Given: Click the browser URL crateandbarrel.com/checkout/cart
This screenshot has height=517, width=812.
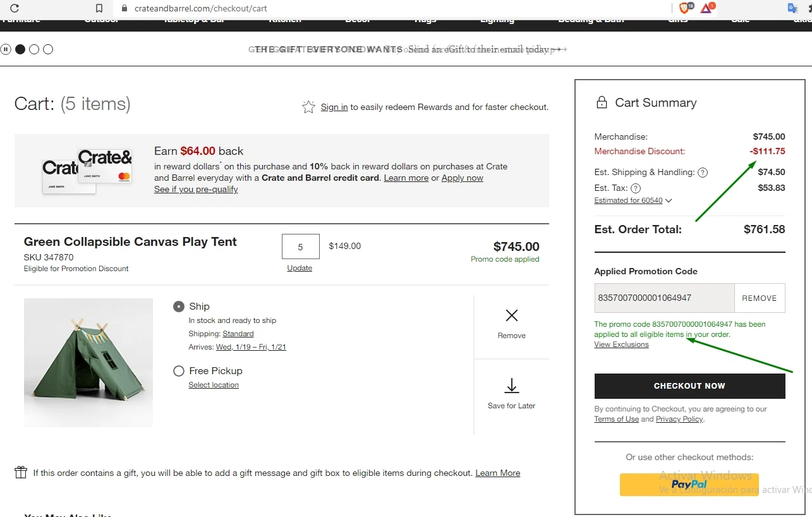Looking at the screenshot, I should [201, 9].
